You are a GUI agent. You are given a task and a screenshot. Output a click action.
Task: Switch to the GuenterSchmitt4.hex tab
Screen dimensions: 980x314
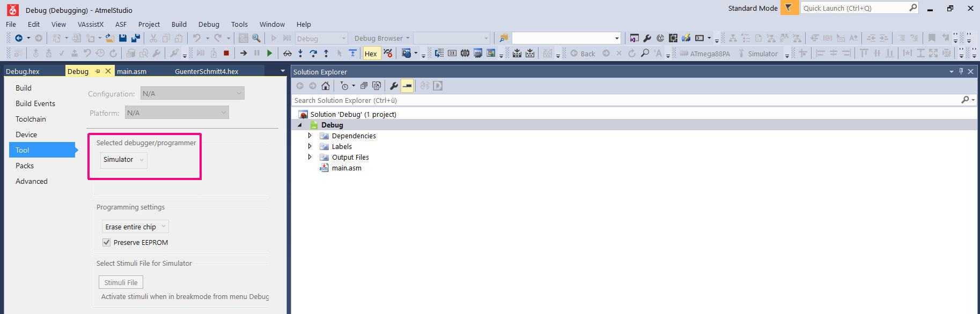click(x=207, y=71)
